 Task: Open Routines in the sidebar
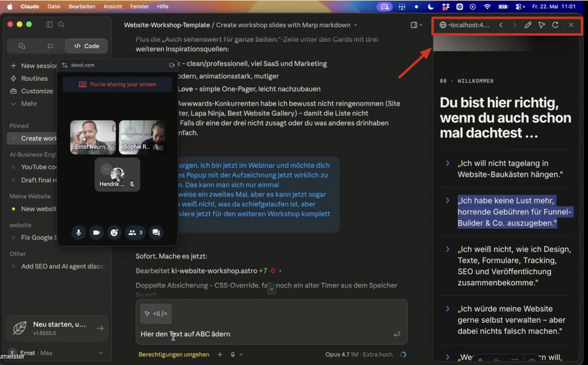tap(29, 79)
